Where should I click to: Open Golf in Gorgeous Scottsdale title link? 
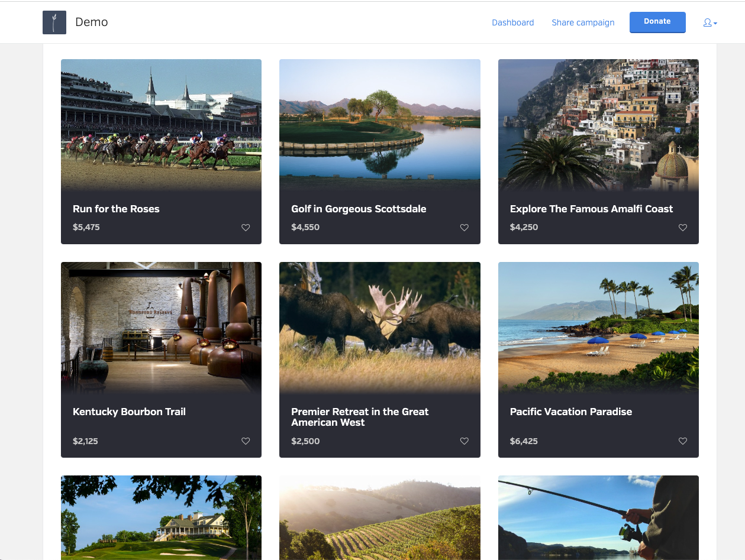tap(359, 209)
